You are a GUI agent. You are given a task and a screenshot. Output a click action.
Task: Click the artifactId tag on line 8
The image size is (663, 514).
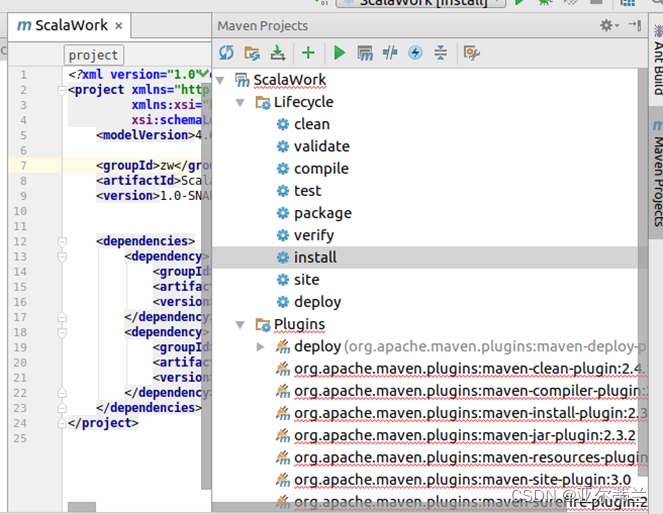[138, 180]
